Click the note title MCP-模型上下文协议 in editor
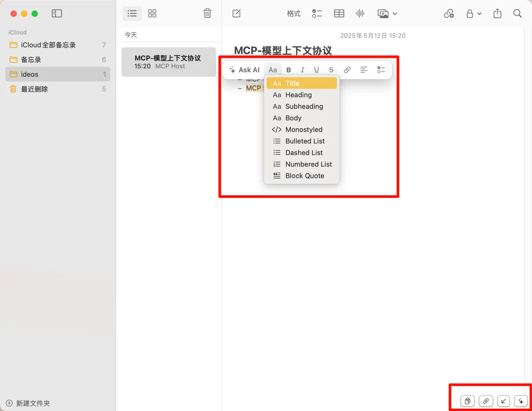 coord(283,51)
